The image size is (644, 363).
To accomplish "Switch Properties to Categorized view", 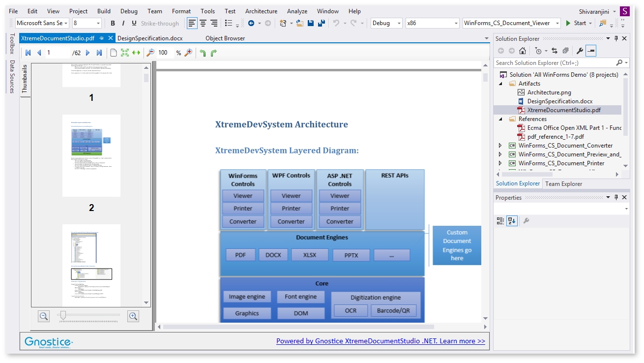I will tap(500, 221).
